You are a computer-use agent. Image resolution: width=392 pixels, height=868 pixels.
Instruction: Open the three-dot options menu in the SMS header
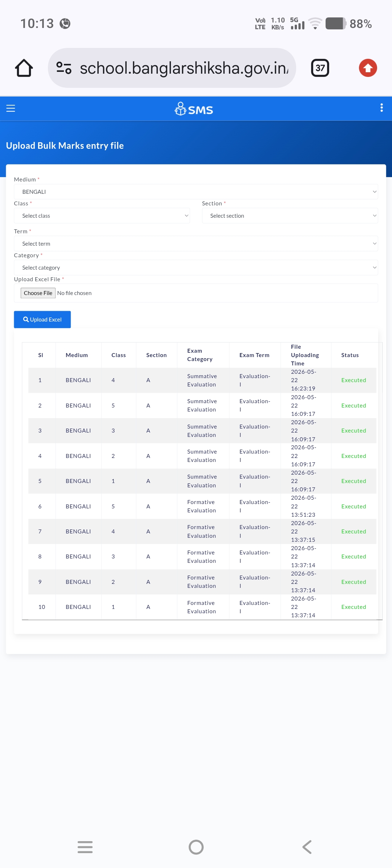(381, 108)
